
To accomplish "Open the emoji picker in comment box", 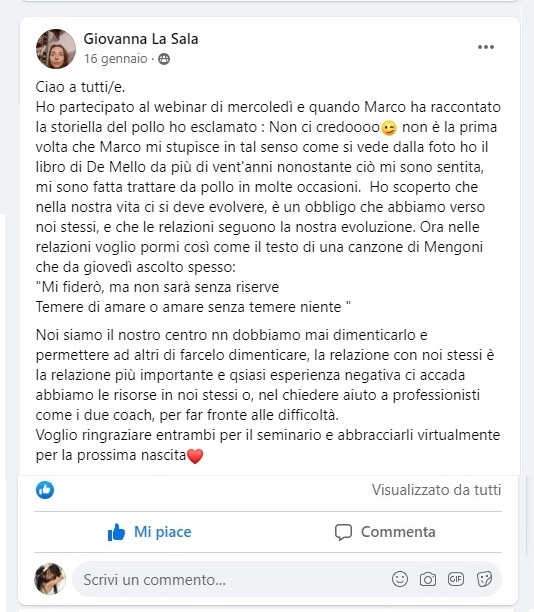I will coord(400,579).
